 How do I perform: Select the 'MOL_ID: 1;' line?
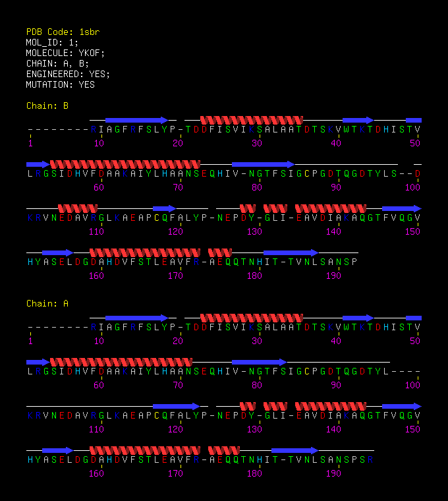coord(52,42)
